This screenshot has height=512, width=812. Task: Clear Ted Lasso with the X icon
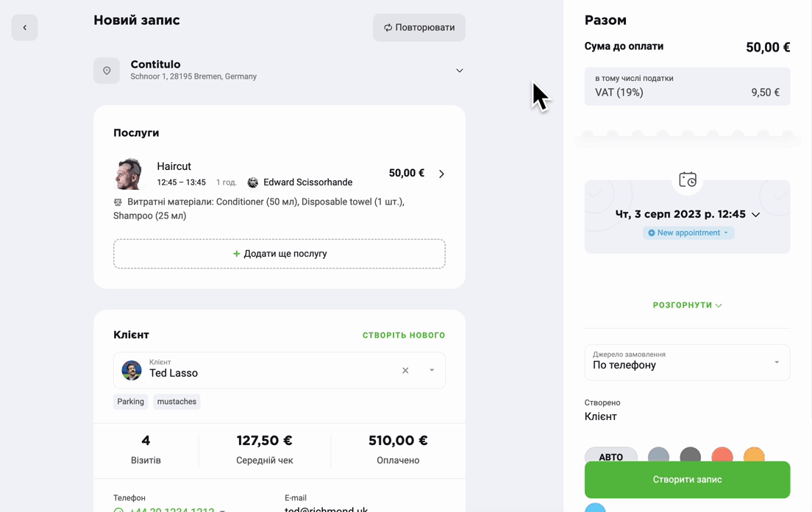tap(405, 370)
